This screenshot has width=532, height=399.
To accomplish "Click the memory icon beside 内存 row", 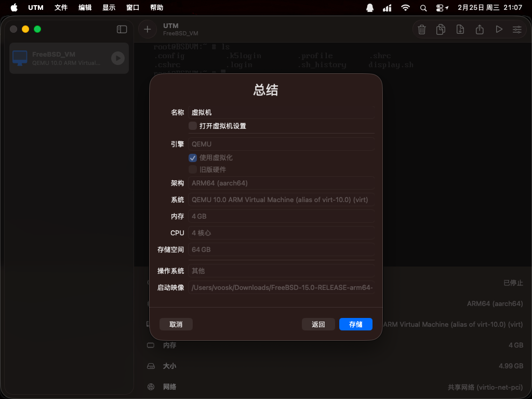I will click(151, 345).
